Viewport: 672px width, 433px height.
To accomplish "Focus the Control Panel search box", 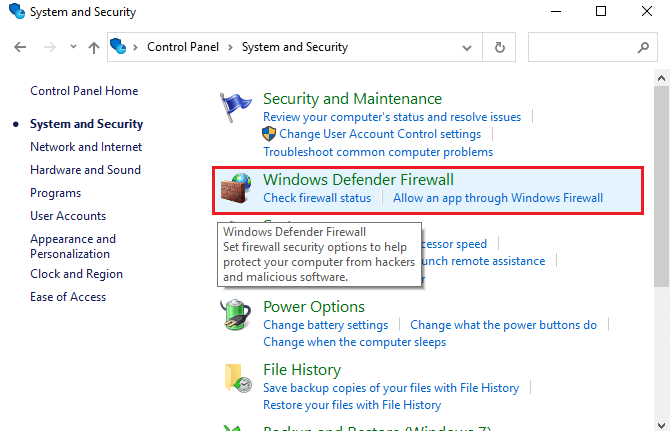I will tap(593, 47).
